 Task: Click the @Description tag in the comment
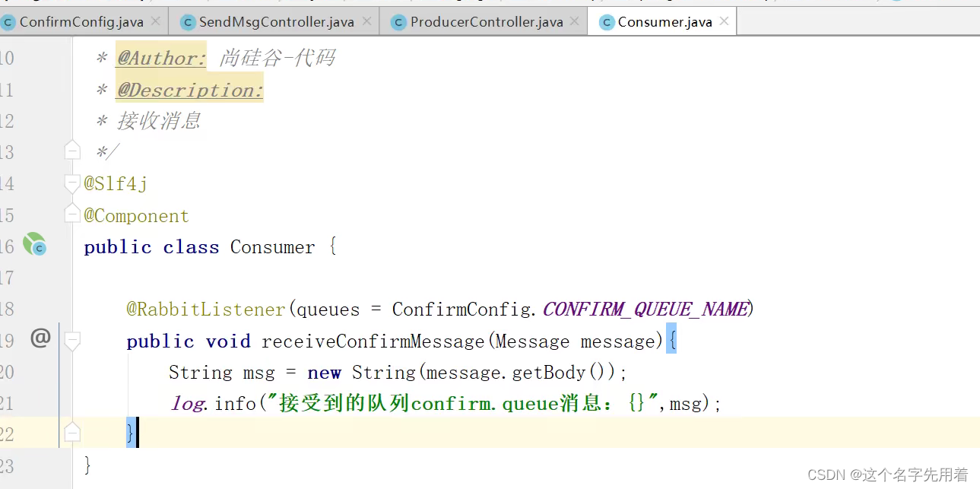(189, 90)
